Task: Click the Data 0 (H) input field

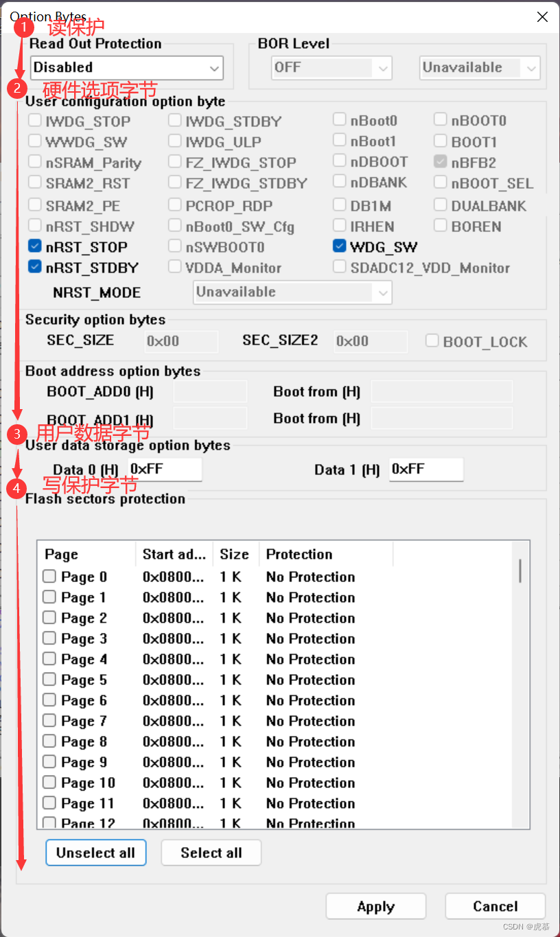Action: point(165,469)
